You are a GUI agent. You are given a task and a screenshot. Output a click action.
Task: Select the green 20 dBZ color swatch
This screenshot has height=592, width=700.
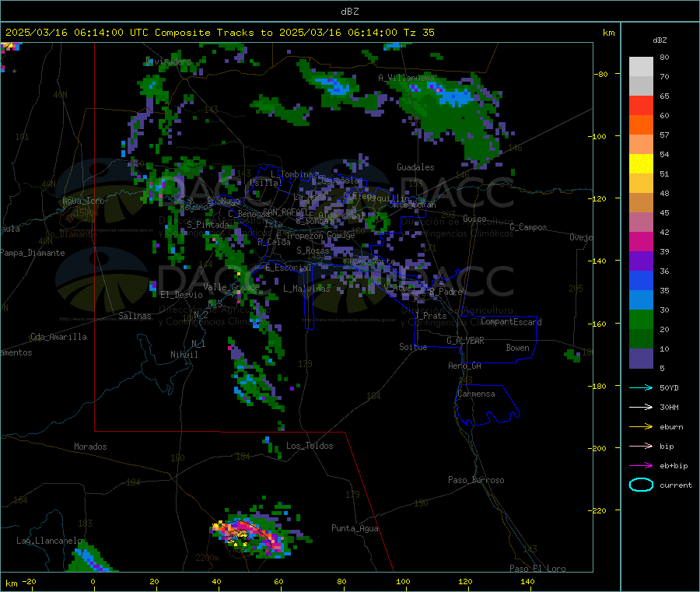tap(641, 319)
